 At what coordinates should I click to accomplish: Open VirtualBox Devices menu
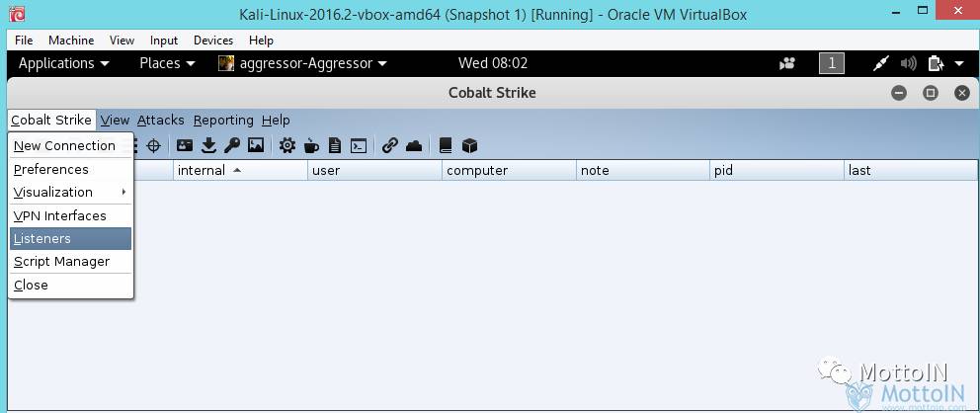coord(213,40)
